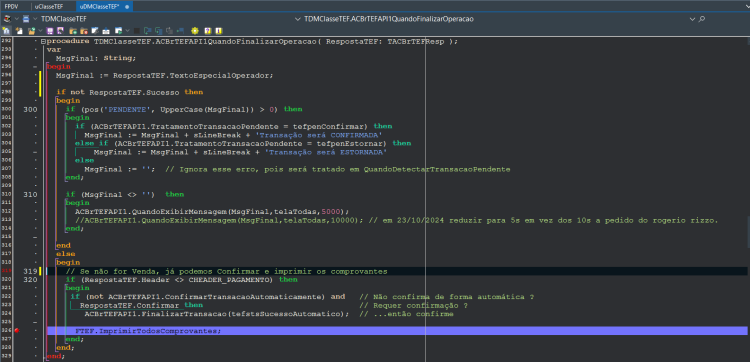Screen dimensions: 750x362
Task: Click the blue flag with green arrow icon
Action: pyautogui.click(x=180, y=31)
